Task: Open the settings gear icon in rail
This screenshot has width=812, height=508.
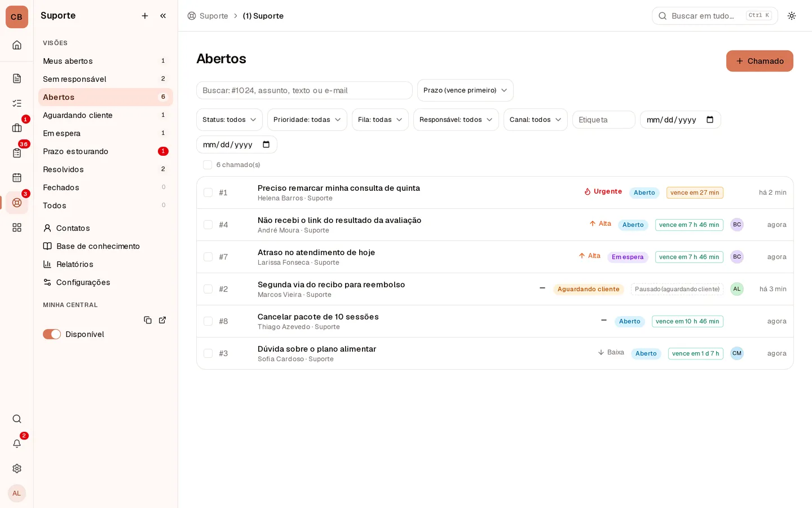Action: click(17, 468)
